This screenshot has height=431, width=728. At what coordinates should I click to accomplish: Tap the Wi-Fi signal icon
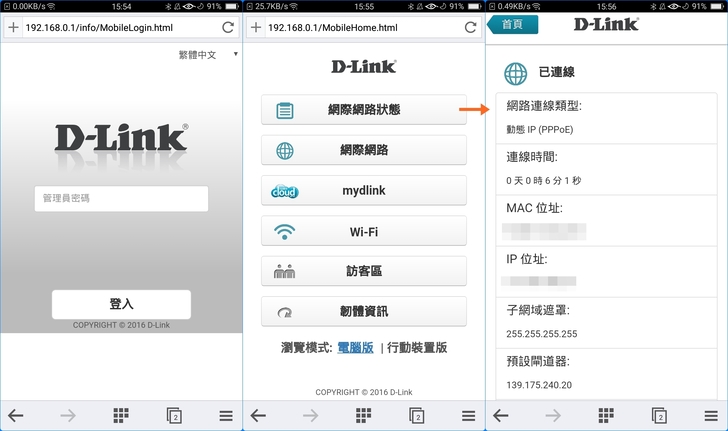pos(285,231)
